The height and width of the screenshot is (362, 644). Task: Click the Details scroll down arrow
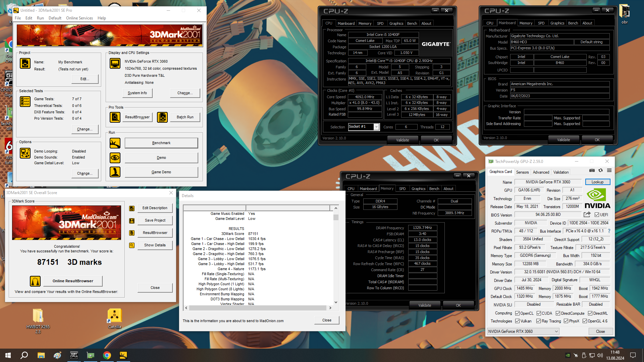pyautogui.click(x=336, y=302)
